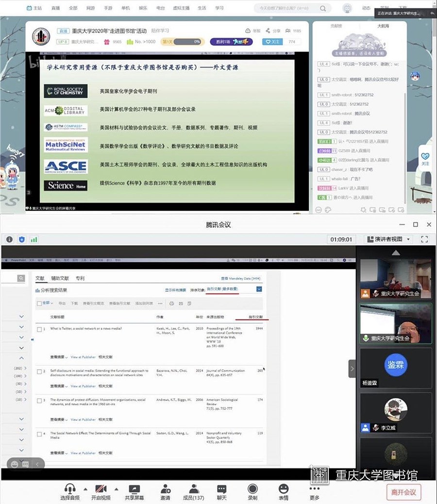Click the email icon in results toolbar
437x504 pixels.
tap(181, 303)
